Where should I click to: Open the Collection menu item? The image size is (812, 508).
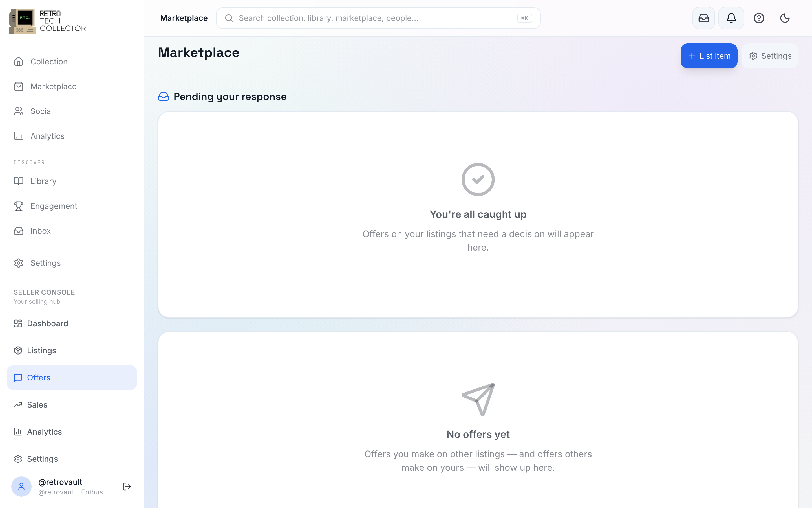(x=72, y=62)
